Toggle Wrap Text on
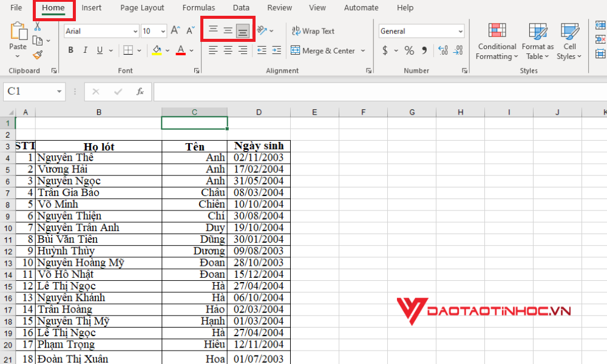 313,30
